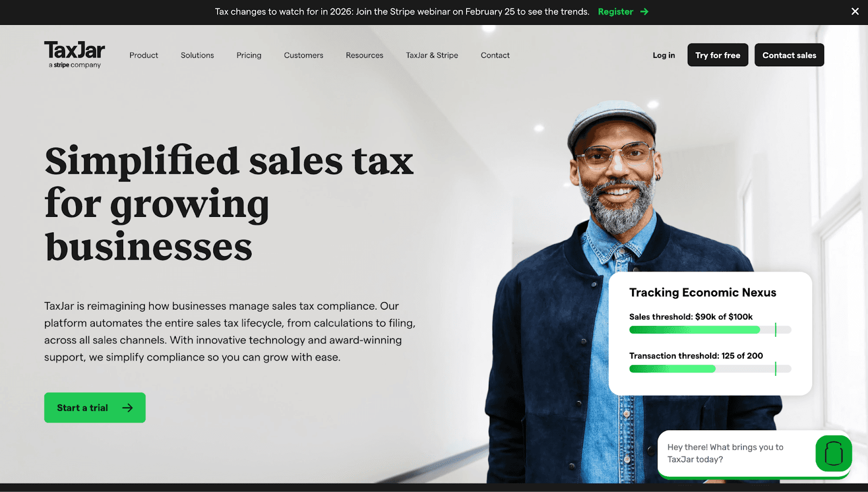The height and width of the screenshot is (492, 868).
Task: Click the arrow inside the Start a trial button
Action: click(127, 408)
